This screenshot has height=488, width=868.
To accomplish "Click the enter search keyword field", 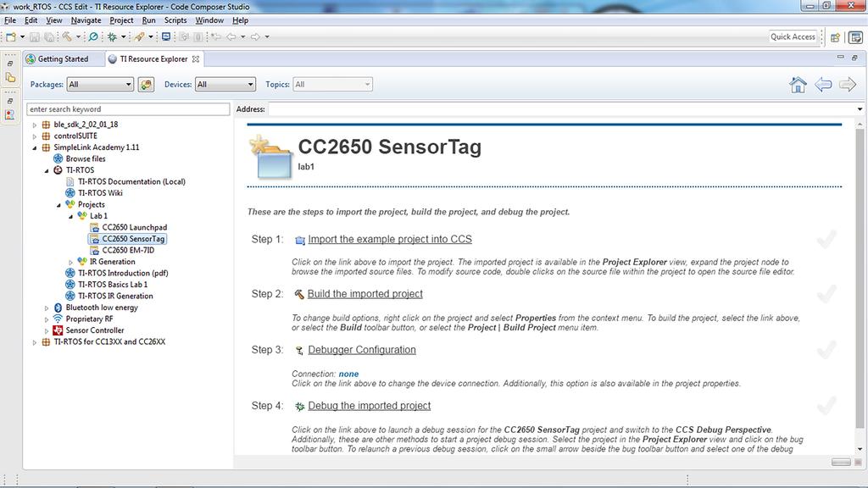I will 128,109.
